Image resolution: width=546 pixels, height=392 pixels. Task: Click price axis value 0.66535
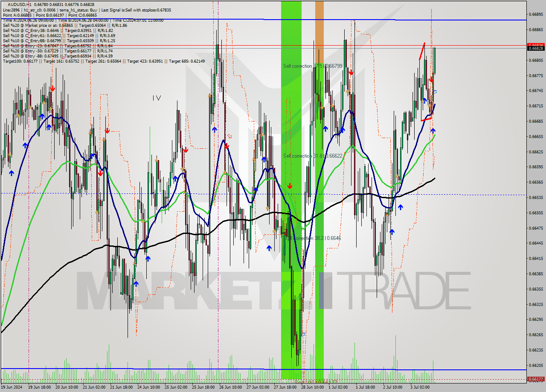point(536,198)
